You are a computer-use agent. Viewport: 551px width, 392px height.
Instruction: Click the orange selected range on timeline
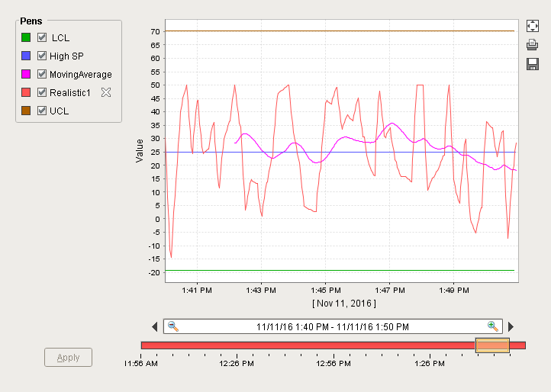(x=492, y=345)
